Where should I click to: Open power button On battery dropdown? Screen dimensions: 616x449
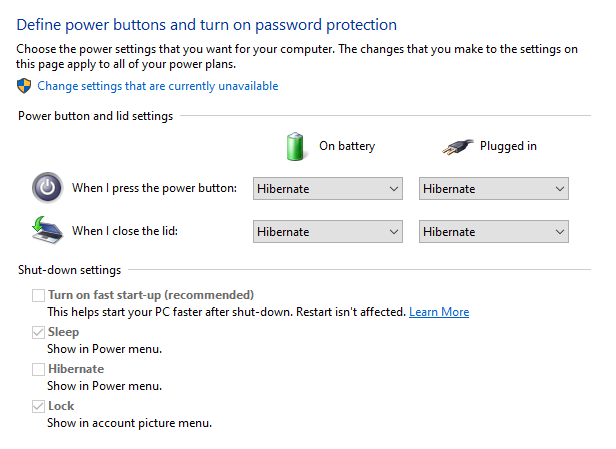(x=327, y=188)
